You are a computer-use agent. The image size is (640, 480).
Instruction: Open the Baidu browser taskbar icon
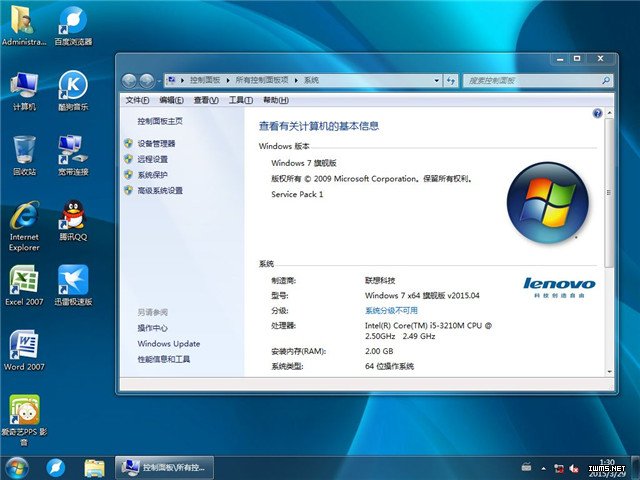tap(56, 468)
